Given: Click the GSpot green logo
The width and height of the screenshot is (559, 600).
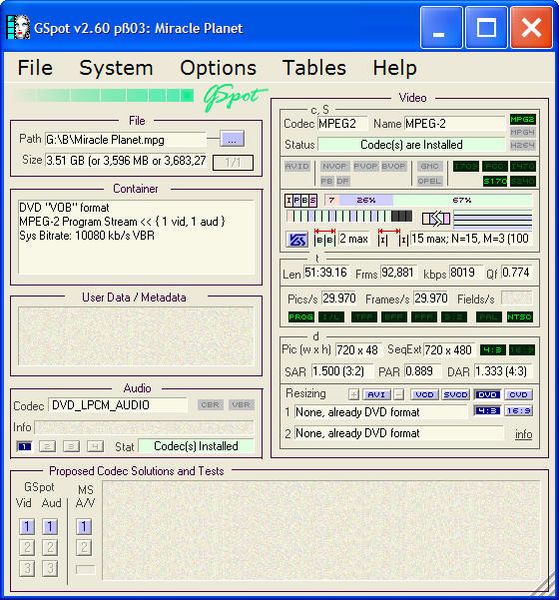Looking at the screenshot, I should pyautogui.click(x=235, y=97).
